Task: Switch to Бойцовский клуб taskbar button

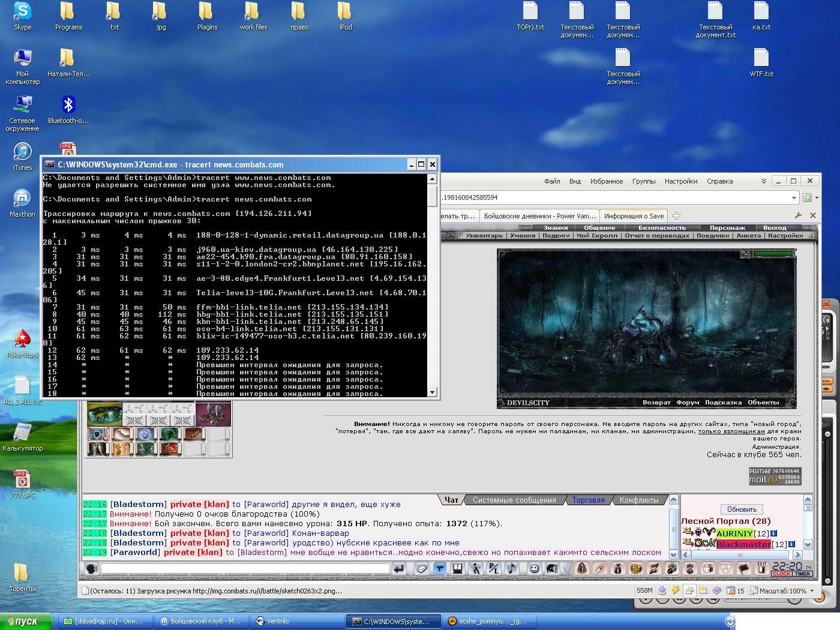Action: pos(201,622)
